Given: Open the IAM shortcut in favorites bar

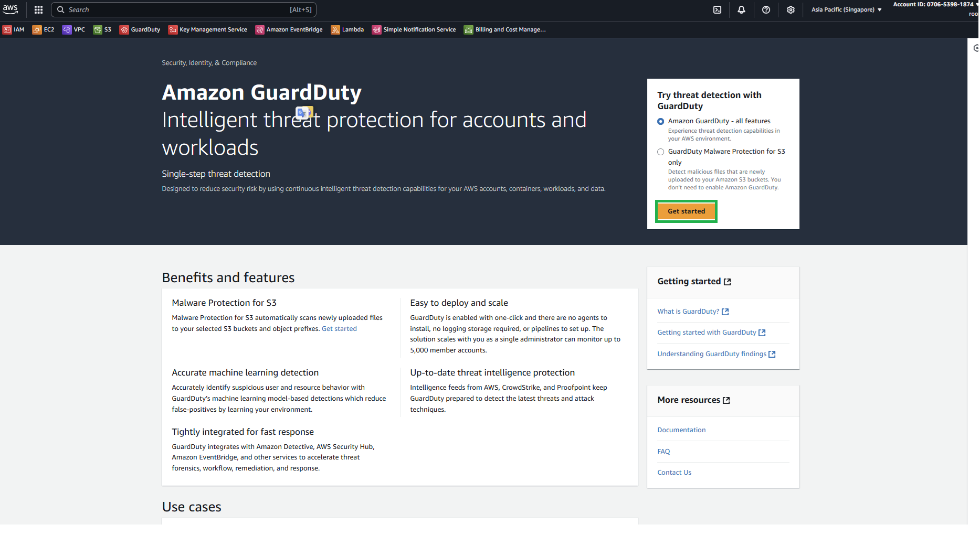Looking at the screenshot, I should coord(14,29).
